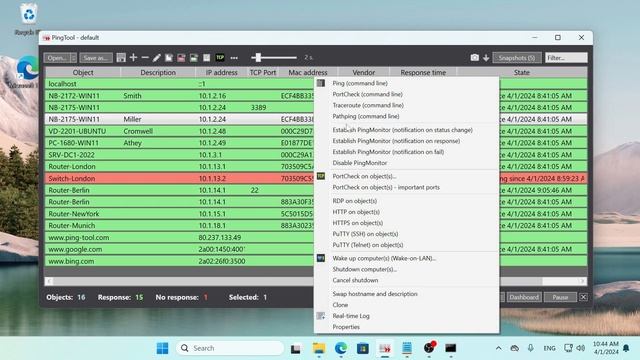Select Ping (command line) menu entry

coord(360,83)
